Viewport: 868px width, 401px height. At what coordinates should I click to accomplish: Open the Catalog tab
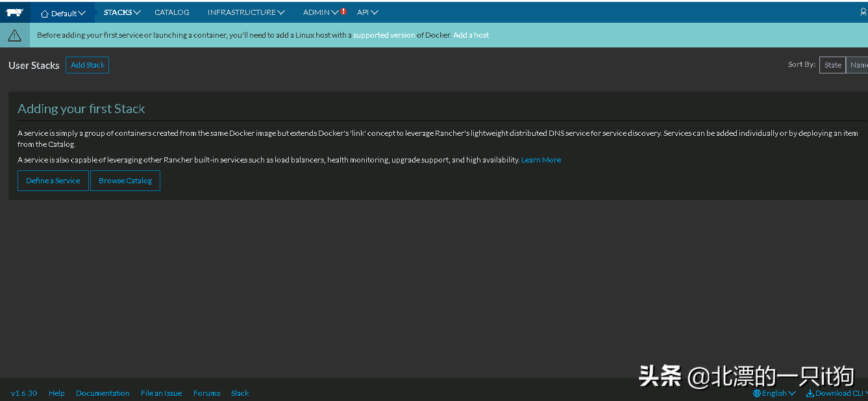(x=172, y=12)
